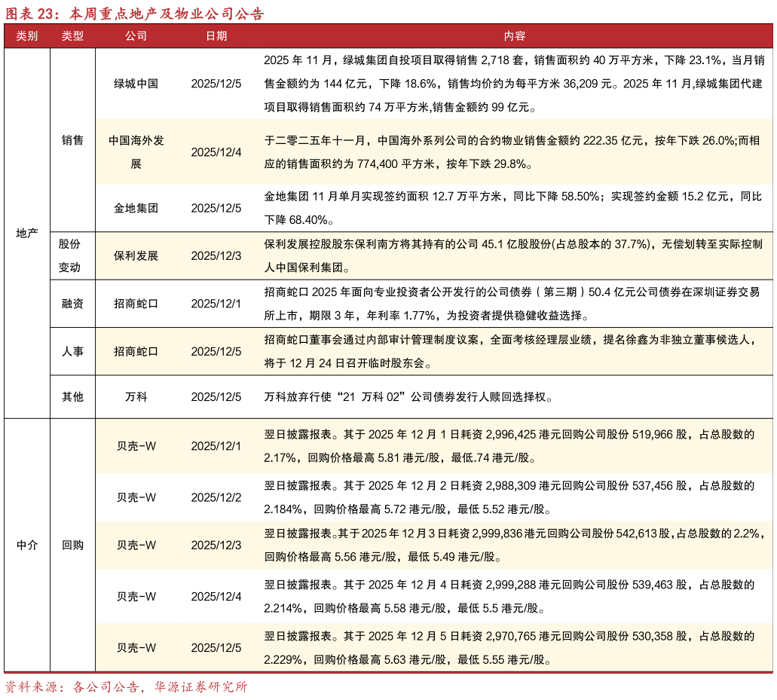Viewport: 777px width, 700px height.
Task: Click the 内容 column header
Action: point(515,35)
